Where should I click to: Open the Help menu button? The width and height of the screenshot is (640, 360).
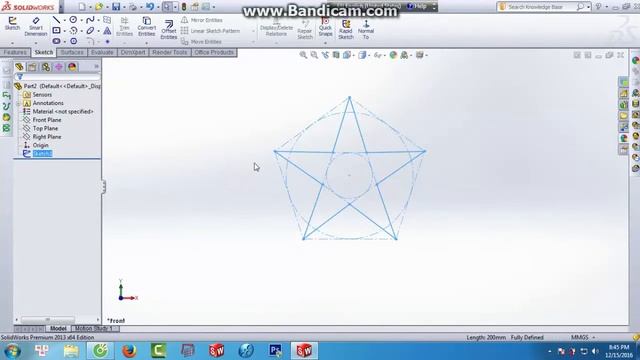pyautogui.click(x=418, y=7)
